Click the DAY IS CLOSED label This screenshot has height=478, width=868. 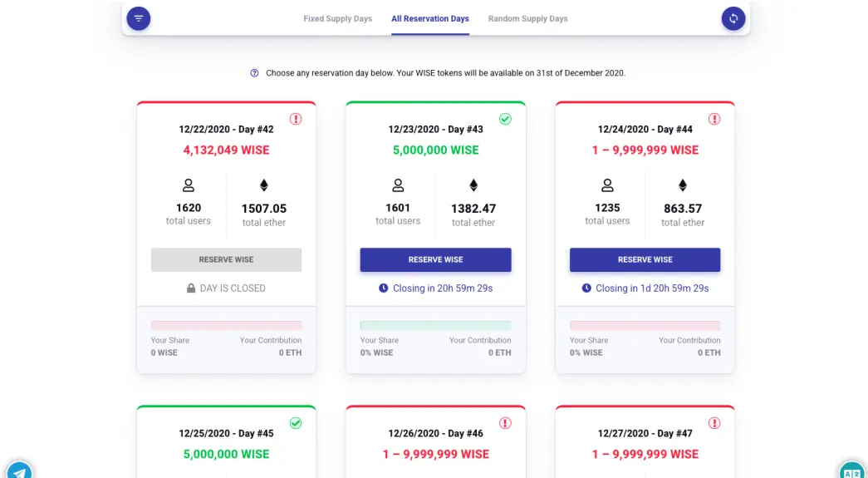(233, 288)
